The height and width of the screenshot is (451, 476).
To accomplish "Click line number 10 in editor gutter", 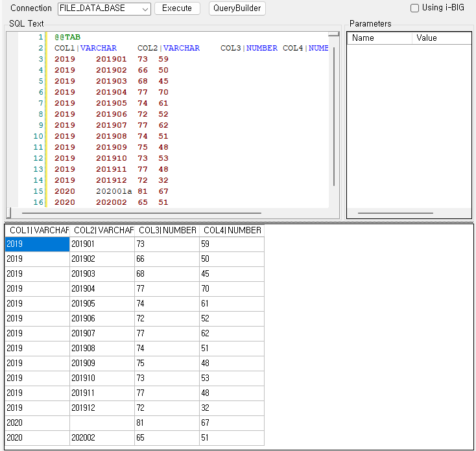I will (38, 136).
